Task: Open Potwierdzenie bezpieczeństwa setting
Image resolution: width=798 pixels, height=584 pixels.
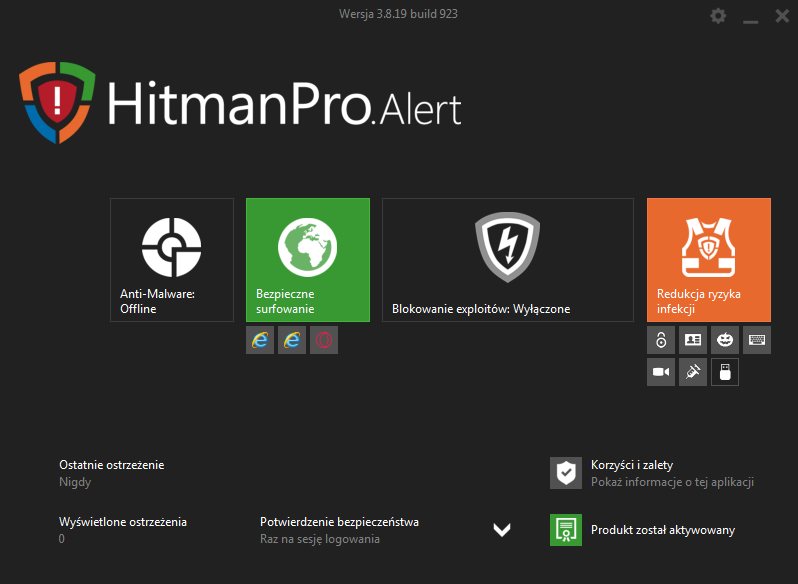Action: click(x=339, y=522)
